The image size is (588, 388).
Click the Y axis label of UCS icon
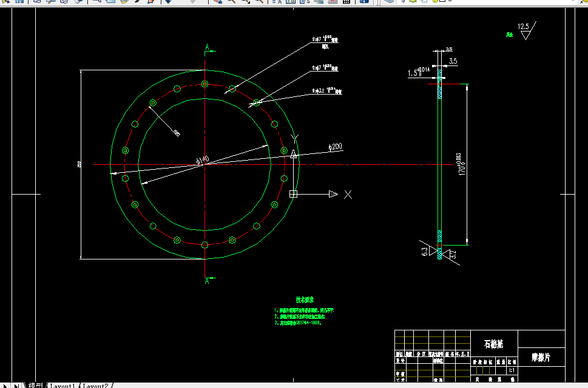295,139
